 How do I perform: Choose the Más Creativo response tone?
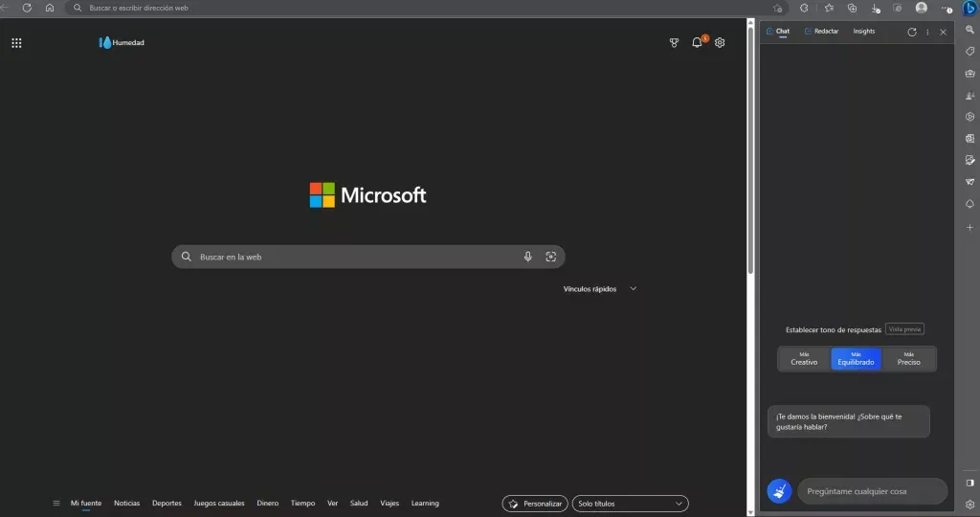[x=804, y=359]
